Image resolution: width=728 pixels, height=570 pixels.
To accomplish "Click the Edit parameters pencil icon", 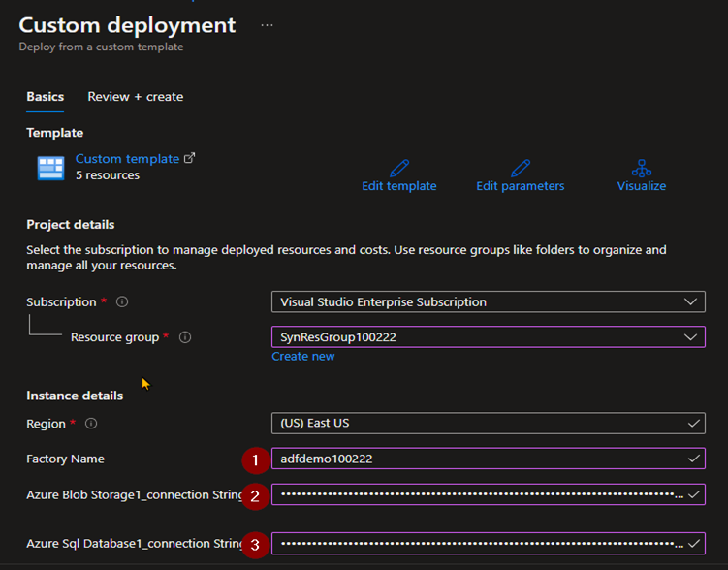I will click(521, 168).
